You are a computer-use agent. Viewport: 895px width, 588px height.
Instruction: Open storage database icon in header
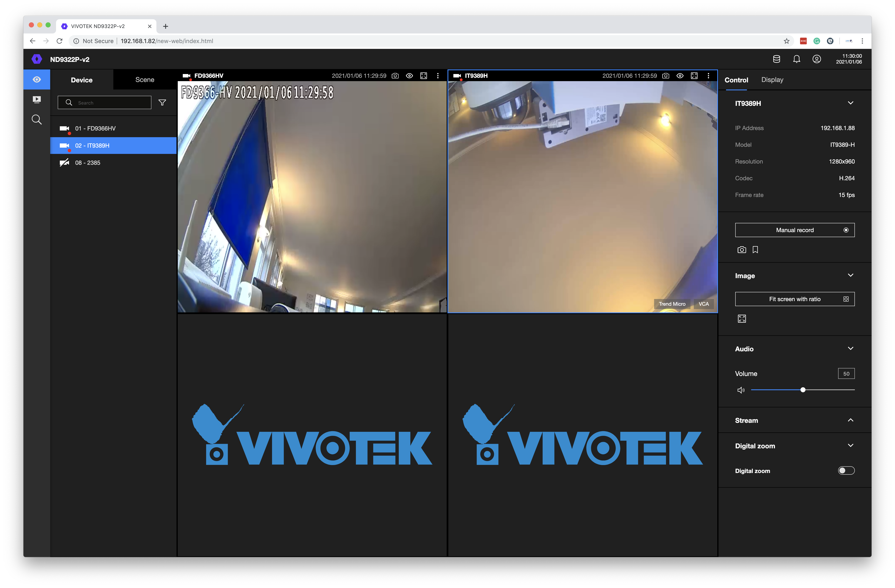pyautogui.click(x=776, y=59)
